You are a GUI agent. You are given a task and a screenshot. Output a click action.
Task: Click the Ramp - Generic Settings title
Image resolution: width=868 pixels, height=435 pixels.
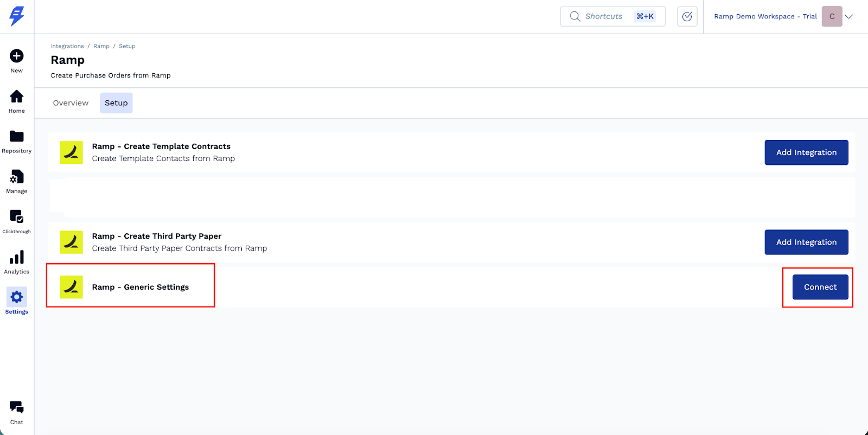click(x=141, y=287)
